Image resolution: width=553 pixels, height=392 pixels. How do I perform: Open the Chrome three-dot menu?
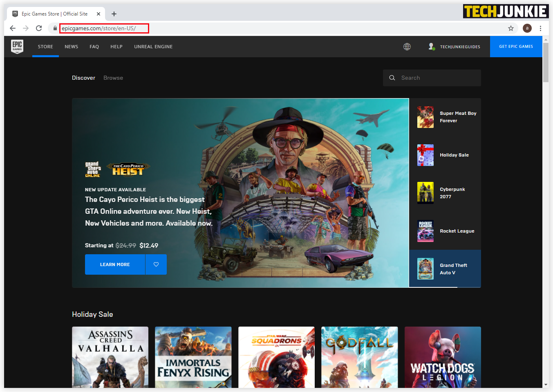click(x=540, y=28)
